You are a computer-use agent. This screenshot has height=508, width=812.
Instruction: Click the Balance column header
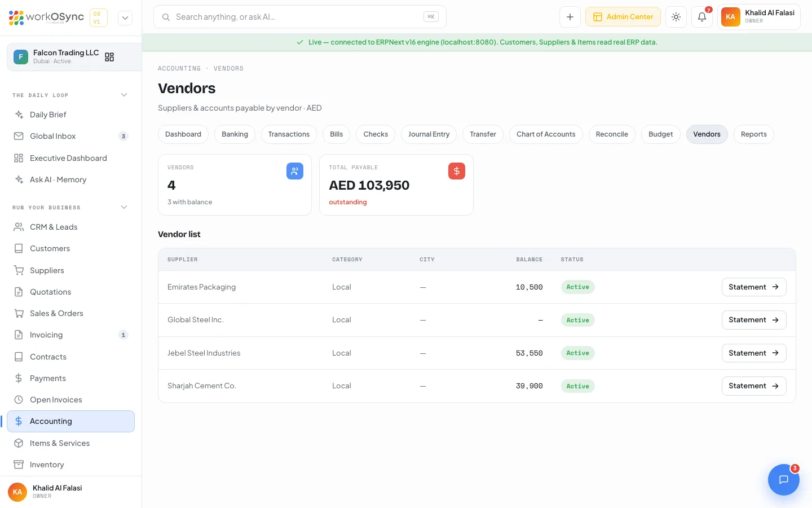point(529,260)
